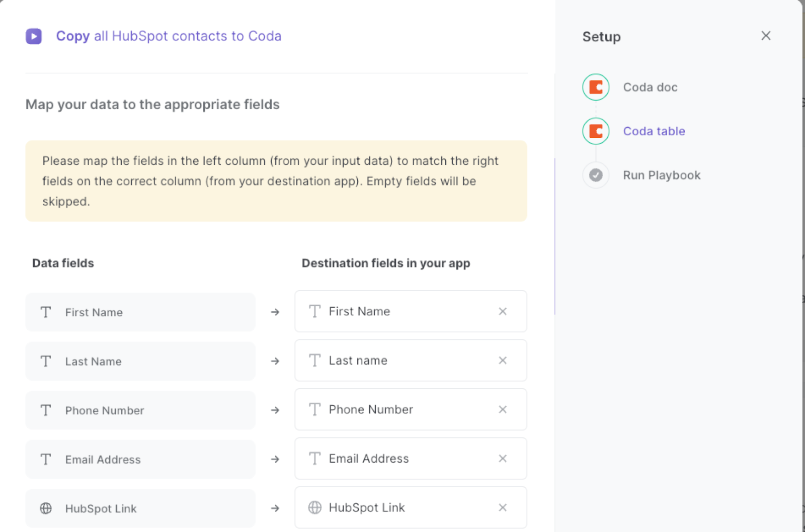This screenshot has height=532, width=805.
Task: Click the globe icon in HubSpot Link data field
Action: click(x=46, y=508)
